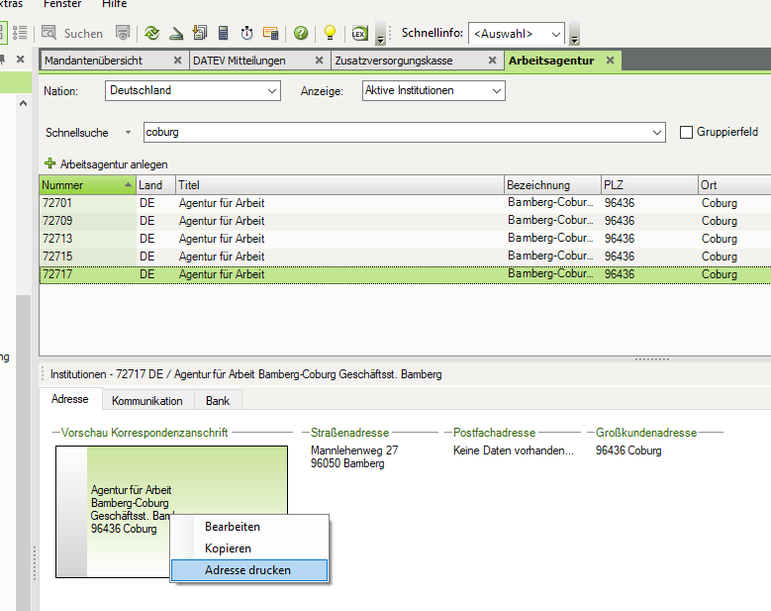
Task: Click the Ort column header
Action: (735, 185)
